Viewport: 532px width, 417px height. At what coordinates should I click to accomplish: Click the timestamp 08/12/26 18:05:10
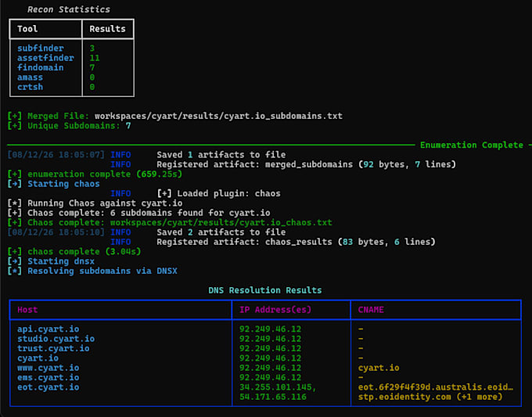pyautogui.click(x=56, y=232)
